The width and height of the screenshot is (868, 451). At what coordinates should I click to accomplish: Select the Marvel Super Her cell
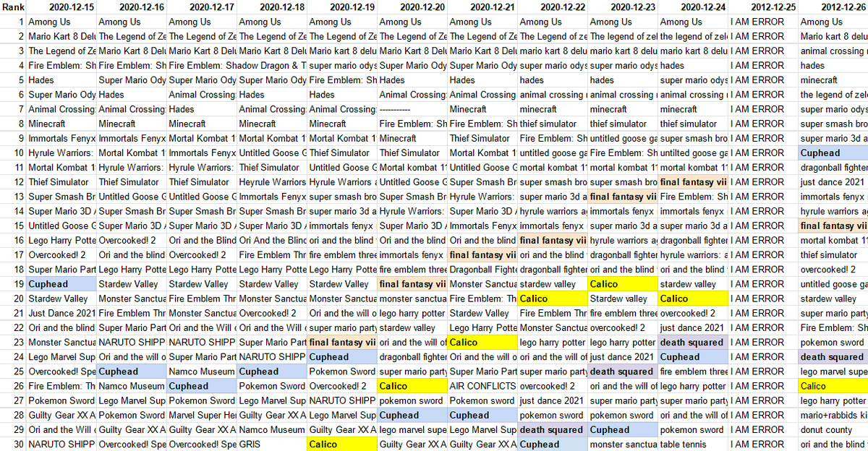tap(202, 415)
